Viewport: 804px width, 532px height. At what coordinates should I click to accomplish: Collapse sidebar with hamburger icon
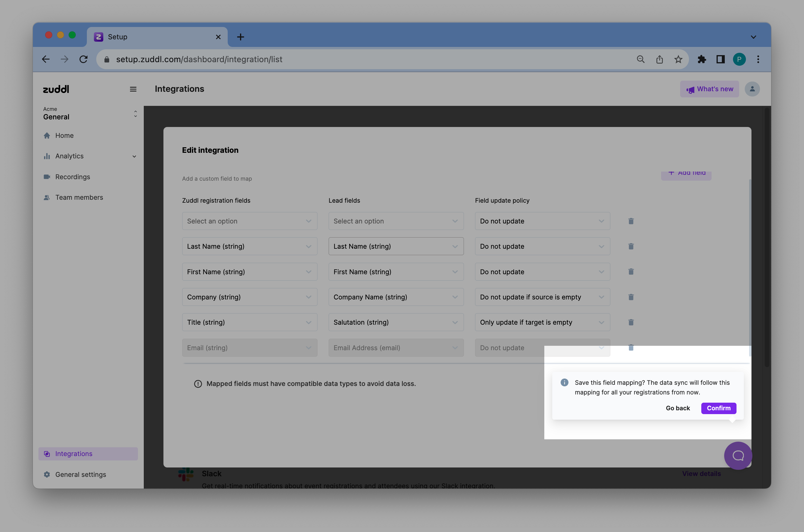point(133,89)
